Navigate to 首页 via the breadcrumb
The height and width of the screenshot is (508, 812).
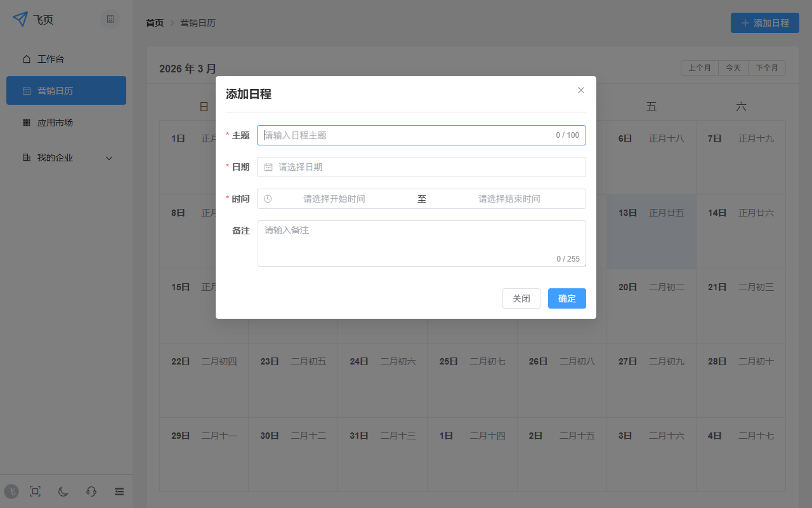tap(155, 23)
